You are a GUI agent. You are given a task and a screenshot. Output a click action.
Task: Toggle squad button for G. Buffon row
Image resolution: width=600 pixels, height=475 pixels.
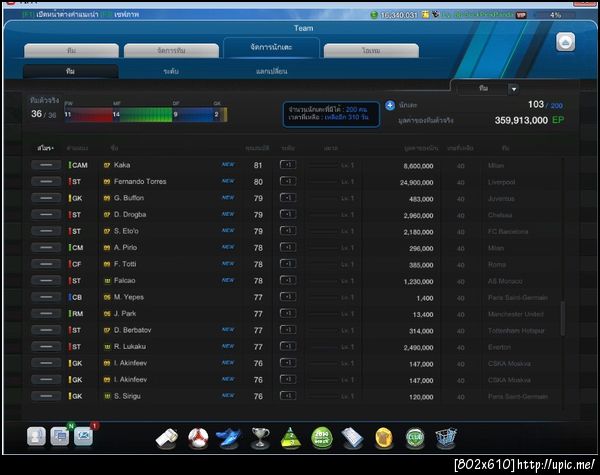[x=46, y=198]
